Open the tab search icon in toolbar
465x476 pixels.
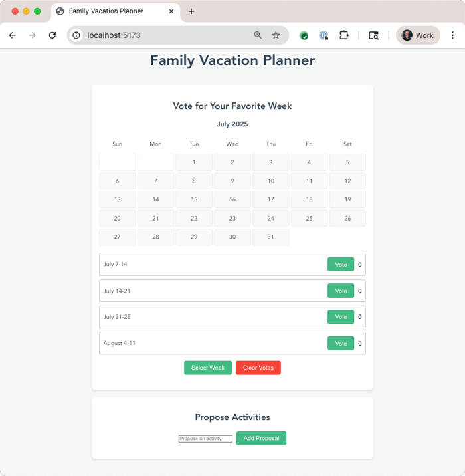pyautogui.click(x=373, y=35)
